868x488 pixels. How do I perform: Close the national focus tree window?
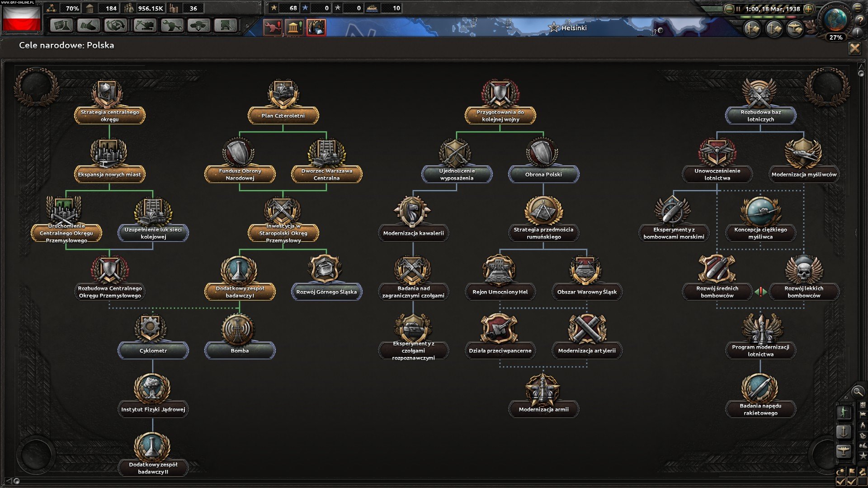coord(854,48)
